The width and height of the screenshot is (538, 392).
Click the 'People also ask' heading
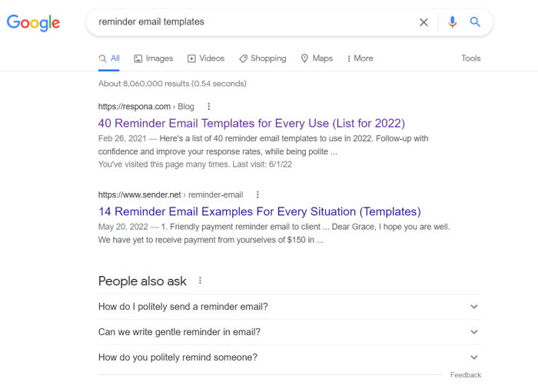[142, 281]
